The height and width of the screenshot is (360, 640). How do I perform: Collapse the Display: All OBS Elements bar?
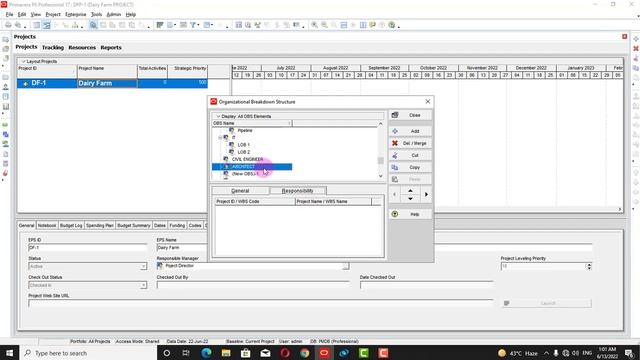pyautogui.click(x=218, y=116)
